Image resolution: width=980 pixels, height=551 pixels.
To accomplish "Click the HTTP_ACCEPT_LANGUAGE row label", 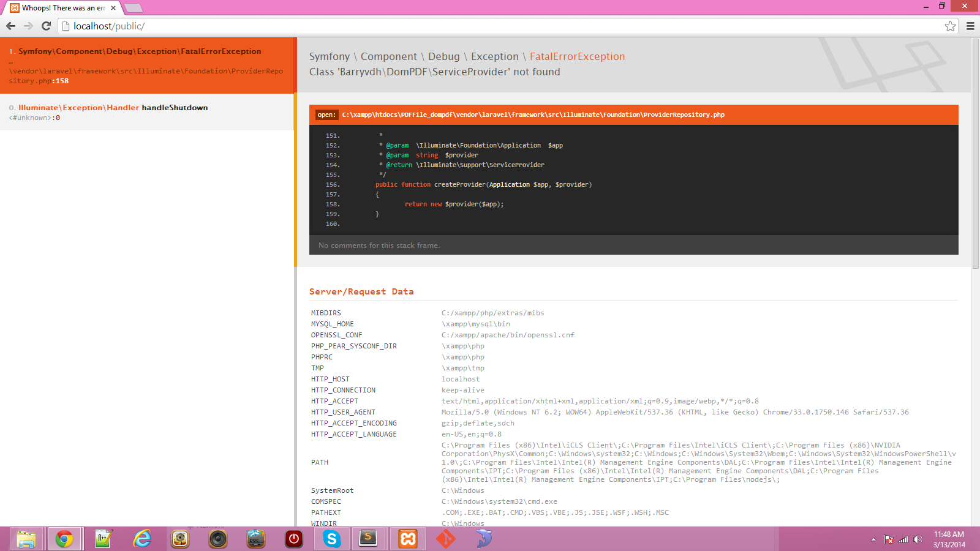I will (x=354, y=434).
